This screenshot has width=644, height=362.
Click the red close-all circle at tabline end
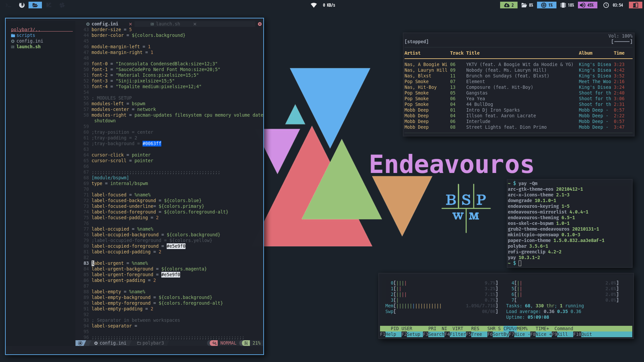point(260,24)
